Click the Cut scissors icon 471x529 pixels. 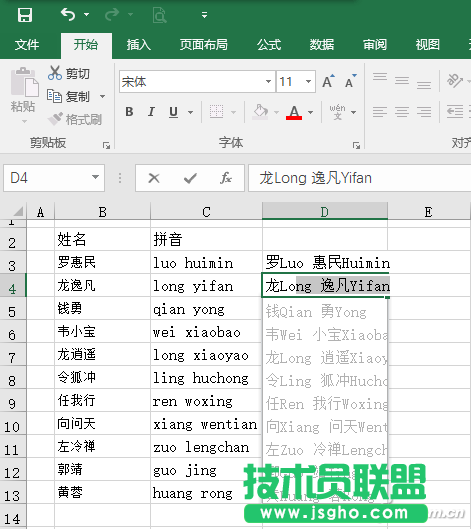point(55,73)
